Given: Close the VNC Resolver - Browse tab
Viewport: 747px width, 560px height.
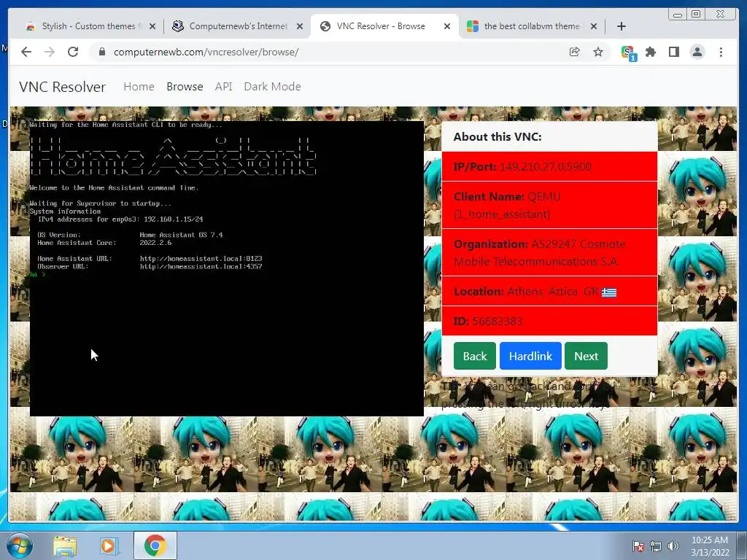Looking at the screenshot, I should (447, 26).
